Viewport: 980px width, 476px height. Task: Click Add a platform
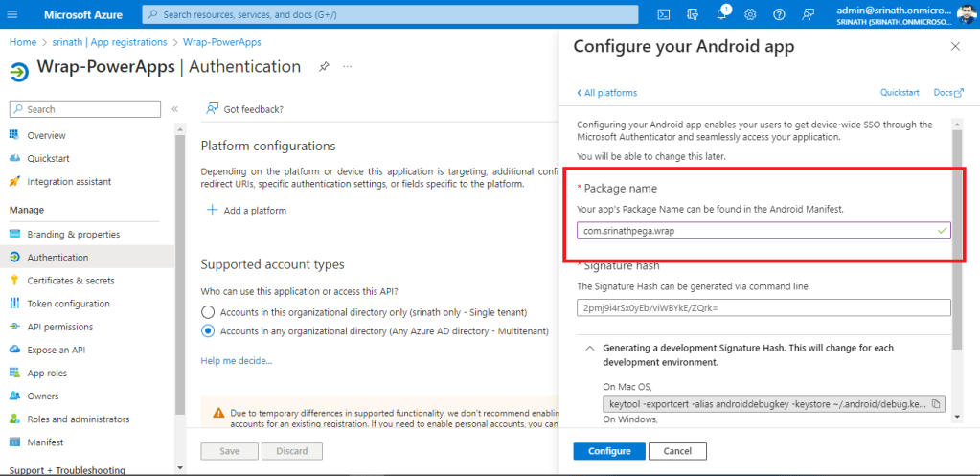[246, 211]
